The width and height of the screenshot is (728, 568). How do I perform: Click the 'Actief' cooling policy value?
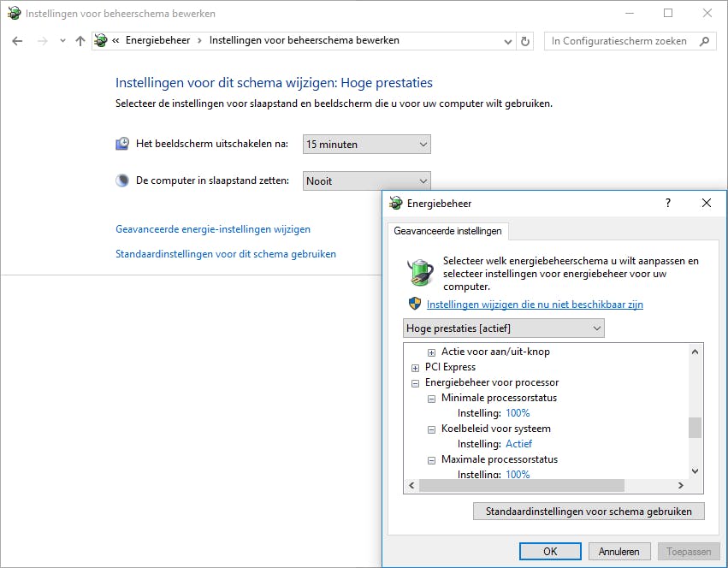point(518,443)
